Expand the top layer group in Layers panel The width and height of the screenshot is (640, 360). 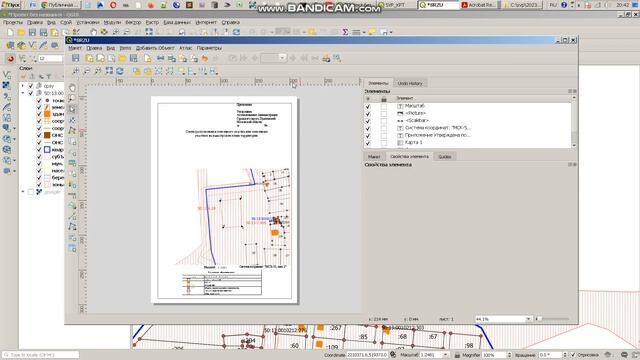pos(23,86)
